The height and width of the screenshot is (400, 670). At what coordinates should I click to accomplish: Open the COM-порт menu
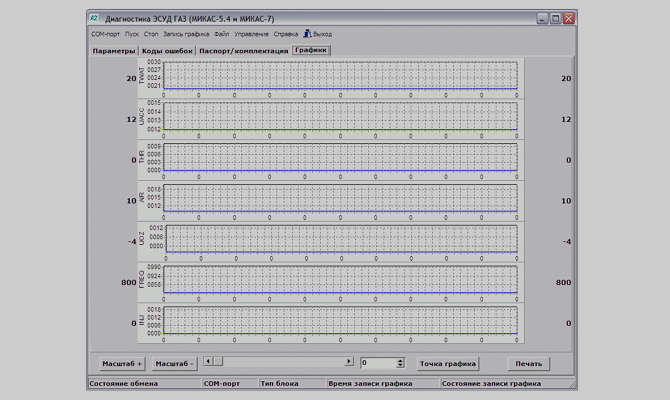[x=106, y=34]
